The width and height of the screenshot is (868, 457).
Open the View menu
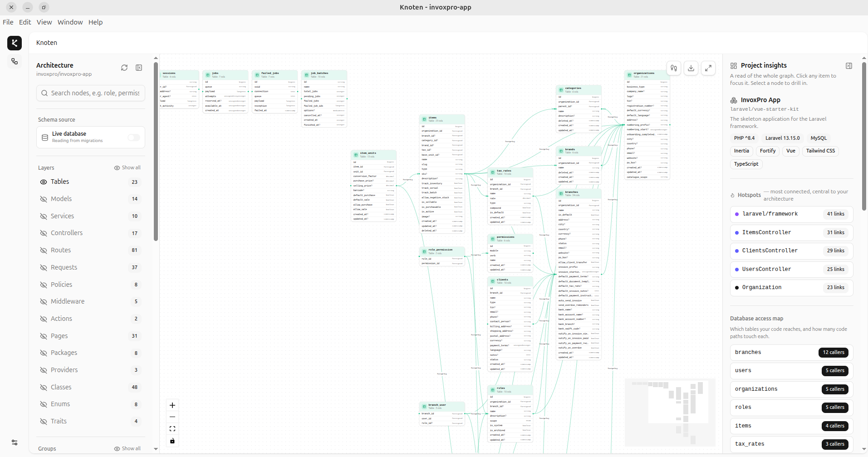pos(44,22)
